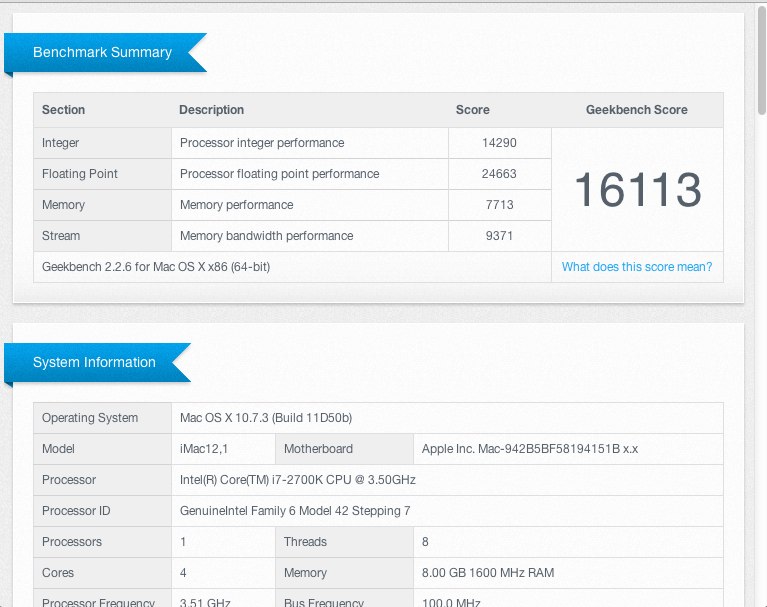Click '8.00 GB 1600 MHz RAM' value
The height and width of the screenshot is (607, 767).
click(488, 573)
